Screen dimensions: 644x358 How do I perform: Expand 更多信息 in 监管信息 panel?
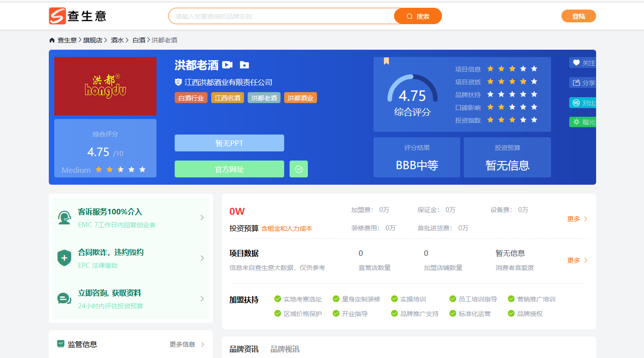pos(187,344)
